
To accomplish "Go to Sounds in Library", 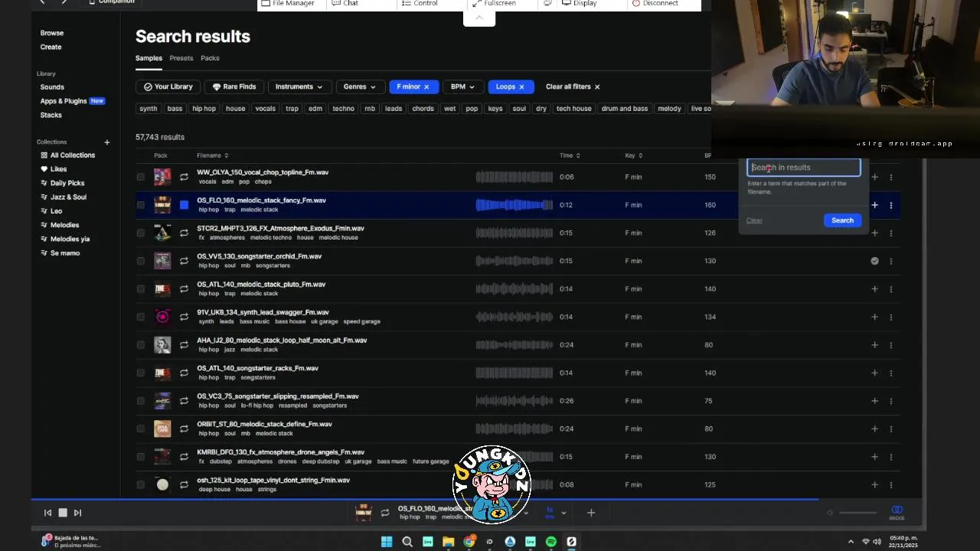I will click(x=52, y=87).
